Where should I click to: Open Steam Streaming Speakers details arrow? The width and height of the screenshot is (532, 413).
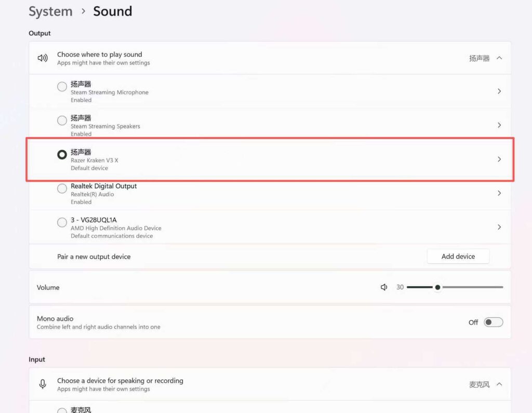(x=499, y=125)
